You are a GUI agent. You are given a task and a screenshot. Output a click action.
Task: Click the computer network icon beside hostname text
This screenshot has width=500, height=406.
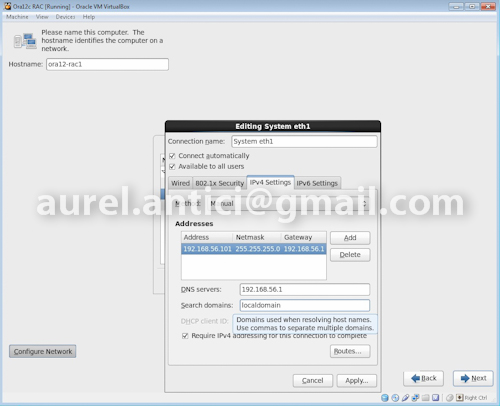[25, 41]
